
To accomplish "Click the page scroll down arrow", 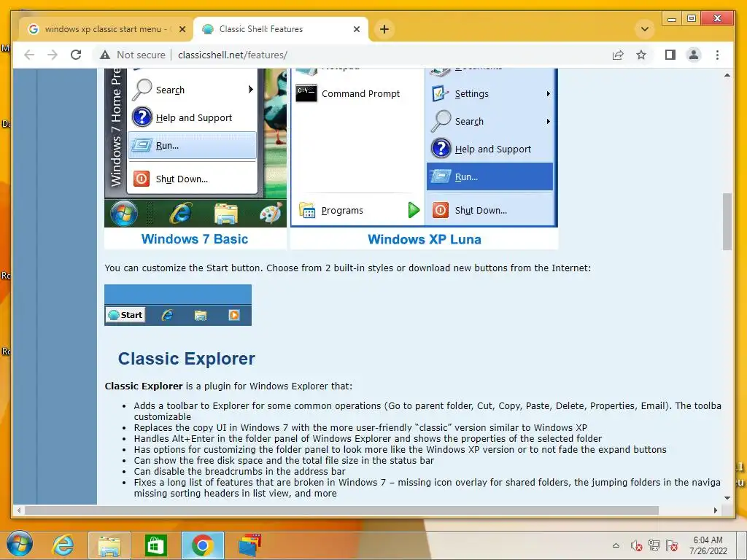I will pos(727,498).
